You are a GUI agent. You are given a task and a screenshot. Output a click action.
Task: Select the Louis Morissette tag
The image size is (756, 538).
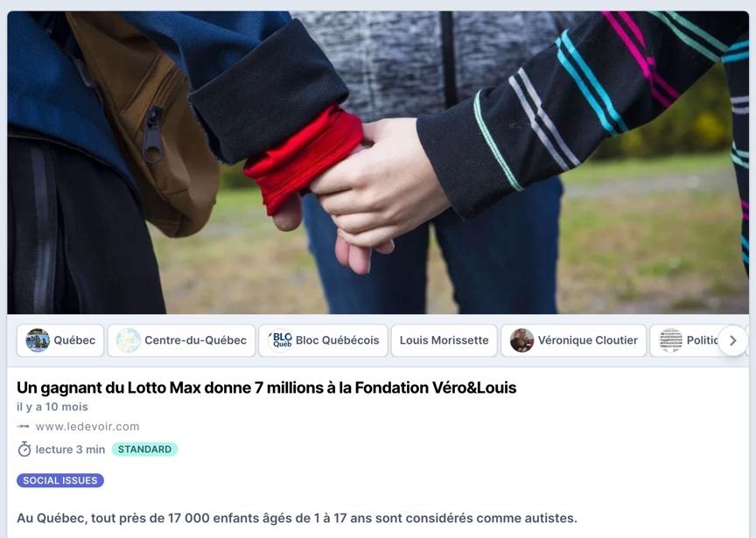(x=444, y=340)
